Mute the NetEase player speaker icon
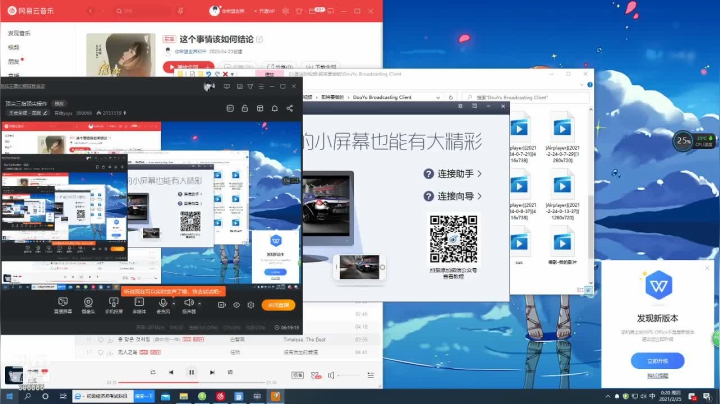Screen dimensions: 720x404 point(331,376)
